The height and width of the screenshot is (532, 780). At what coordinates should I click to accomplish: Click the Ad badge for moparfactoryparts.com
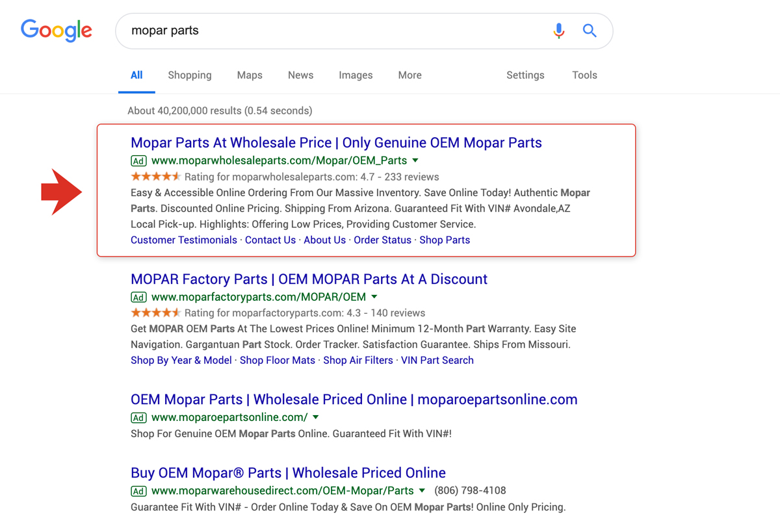(138, 298)
